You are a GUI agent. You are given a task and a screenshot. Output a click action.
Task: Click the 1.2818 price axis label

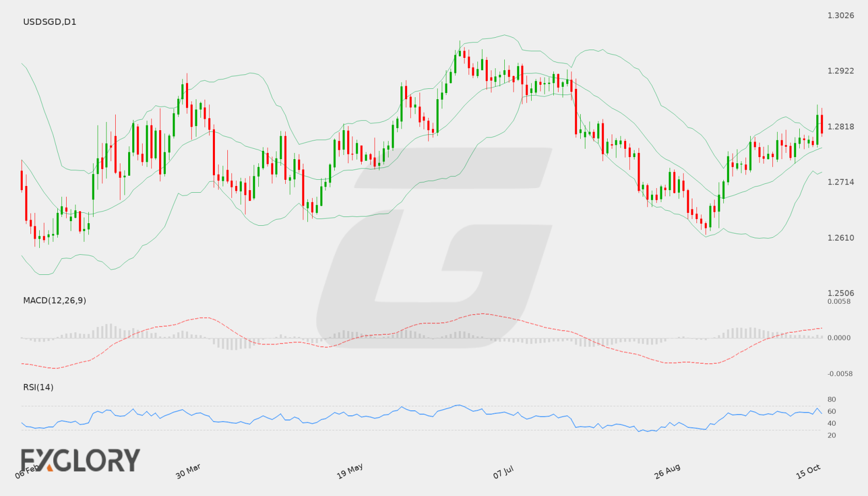pyautogui.click(x=841, y=127)
